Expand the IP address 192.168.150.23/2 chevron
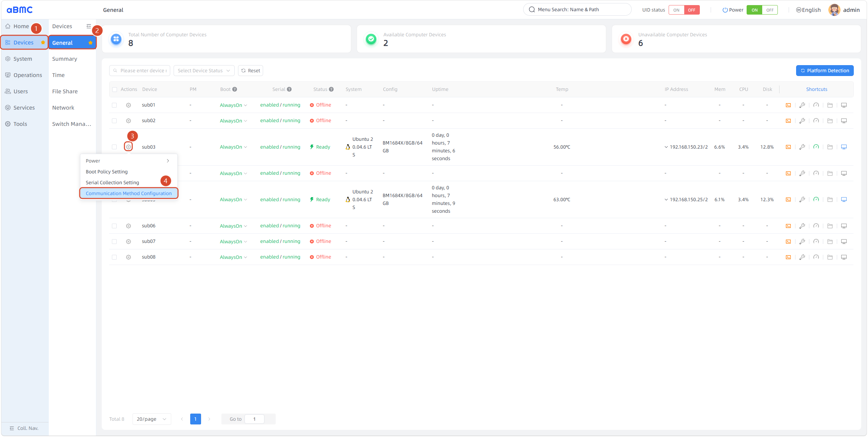The image size is (868, 437). click(x=666, y=147)
